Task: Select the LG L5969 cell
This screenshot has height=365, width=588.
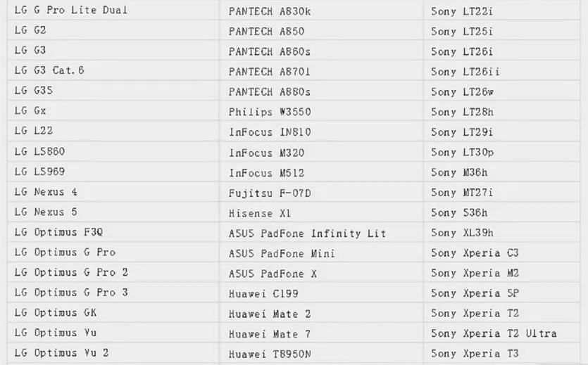Action: pos(113,172)
